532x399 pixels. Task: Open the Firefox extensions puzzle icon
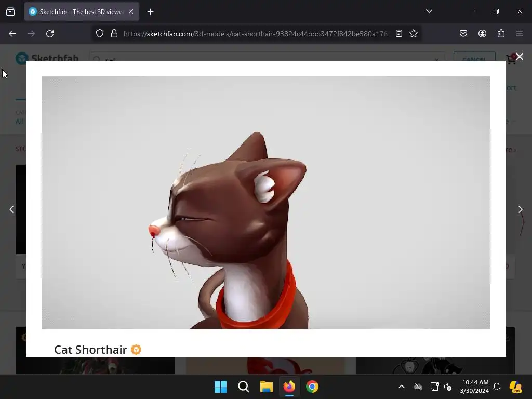click(501, 33)
